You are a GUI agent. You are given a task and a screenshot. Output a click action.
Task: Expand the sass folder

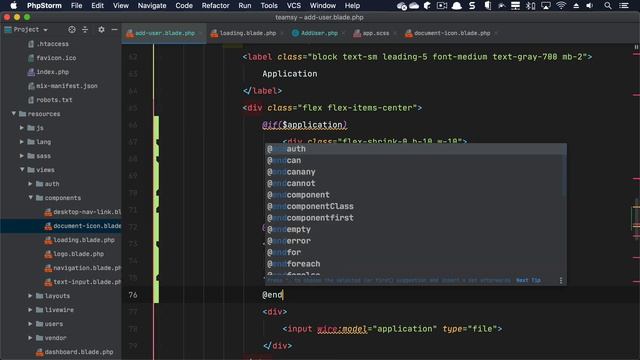[x=22, y=156]
